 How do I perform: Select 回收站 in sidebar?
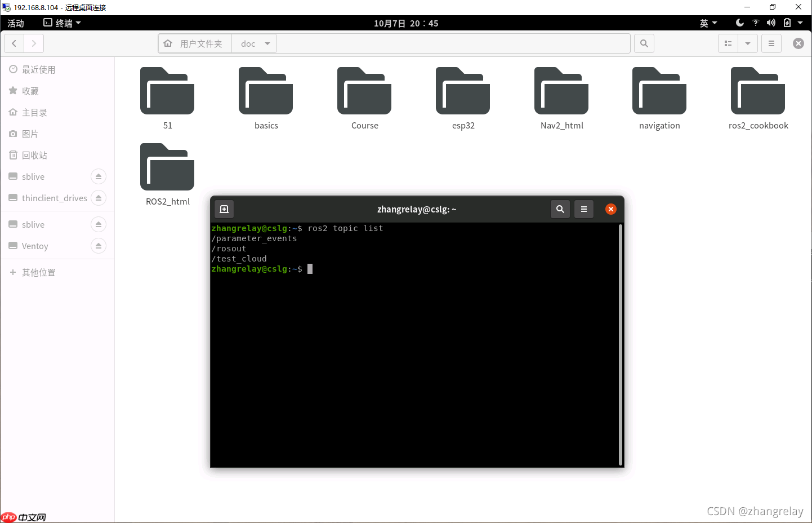(34, 155)
